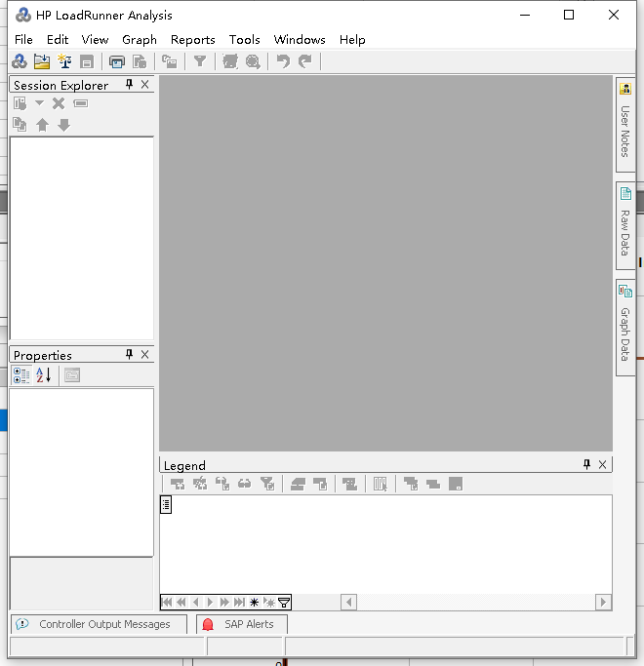644x666 pixels.
Task: Click the Session Explorer rename item icon
Action: (x=80, y=103)
